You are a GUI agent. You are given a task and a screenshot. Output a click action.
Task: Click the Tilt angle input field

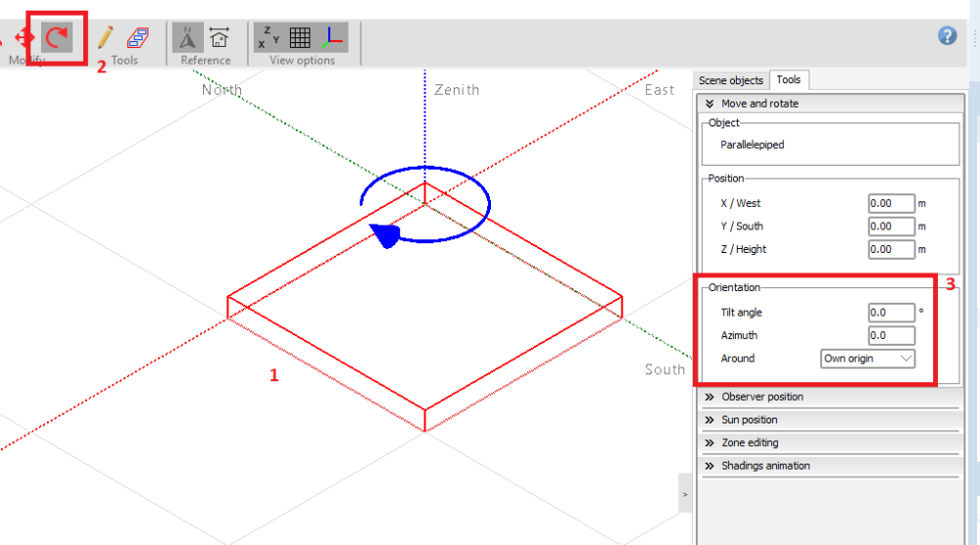pyautogui.click(x=890, y=313)
